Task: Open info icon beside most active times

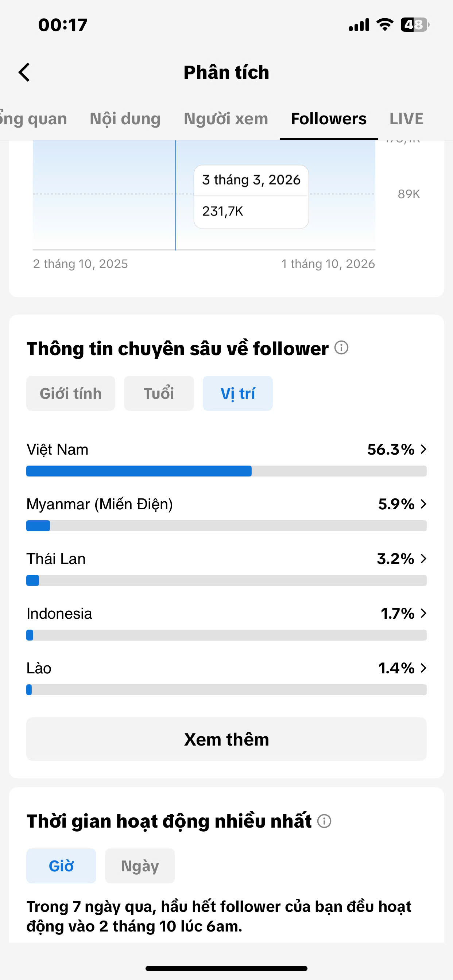Action: [324, 821]
